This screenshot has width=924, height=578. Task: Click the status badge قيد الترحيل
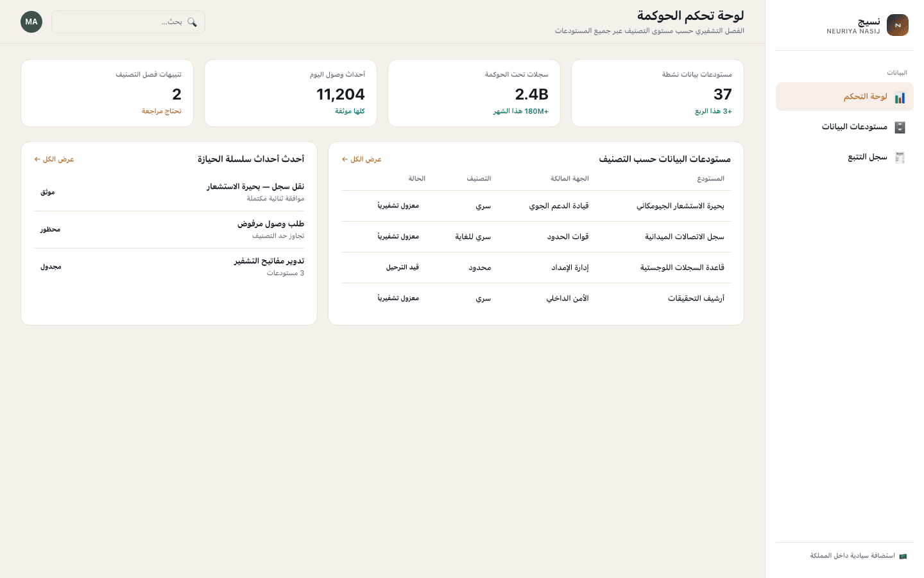(x=402, y=267)
